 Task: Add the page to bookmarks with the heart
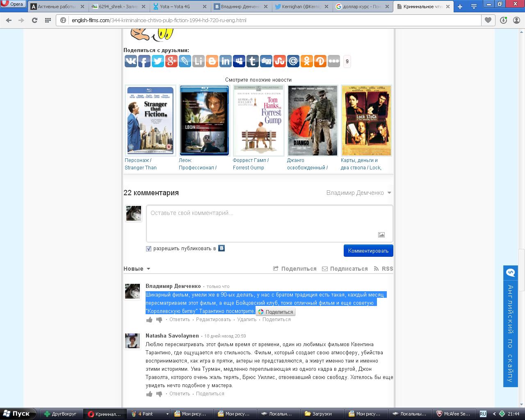pos(488,20)
